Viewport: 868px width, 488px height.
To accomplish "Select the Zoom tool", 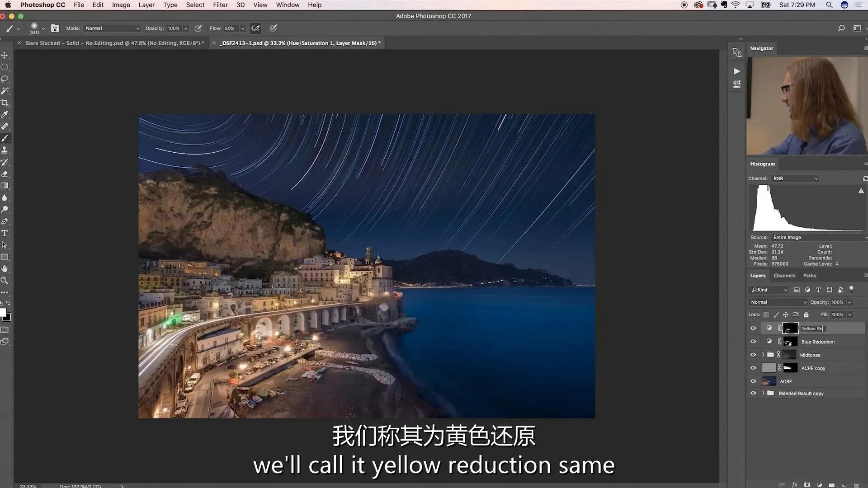I will coord(5,281).
